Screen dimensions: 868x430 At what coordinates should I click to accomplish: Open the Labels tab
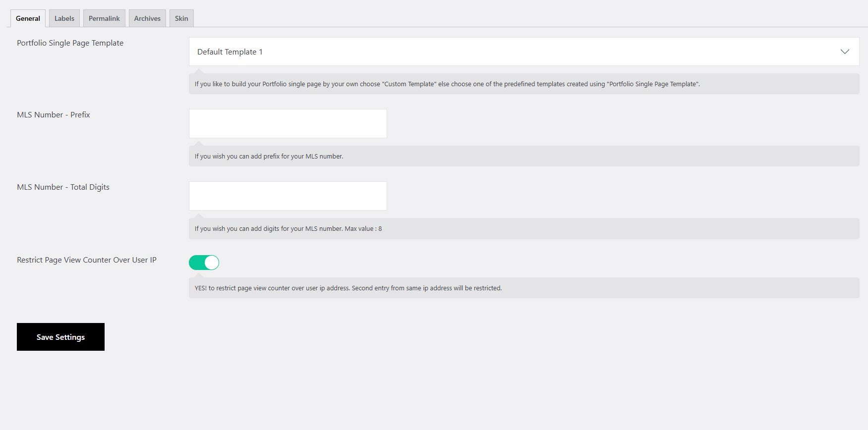(x=64, y=18)
